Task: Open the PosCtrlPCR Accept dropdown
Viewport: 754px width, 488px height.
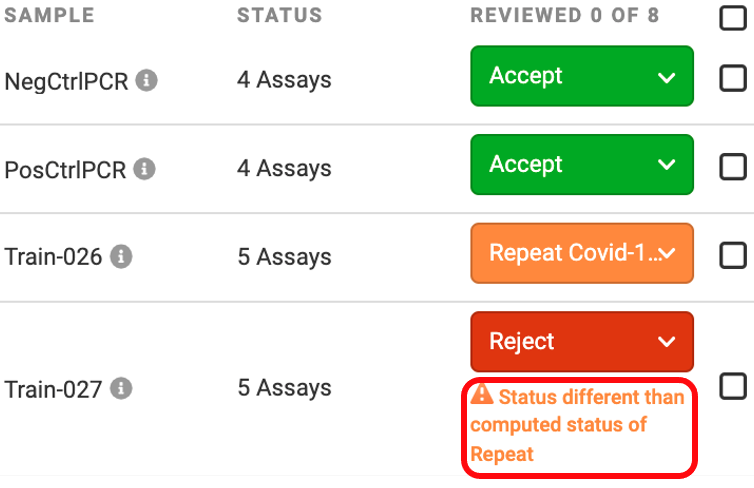Action: (582, 164)
